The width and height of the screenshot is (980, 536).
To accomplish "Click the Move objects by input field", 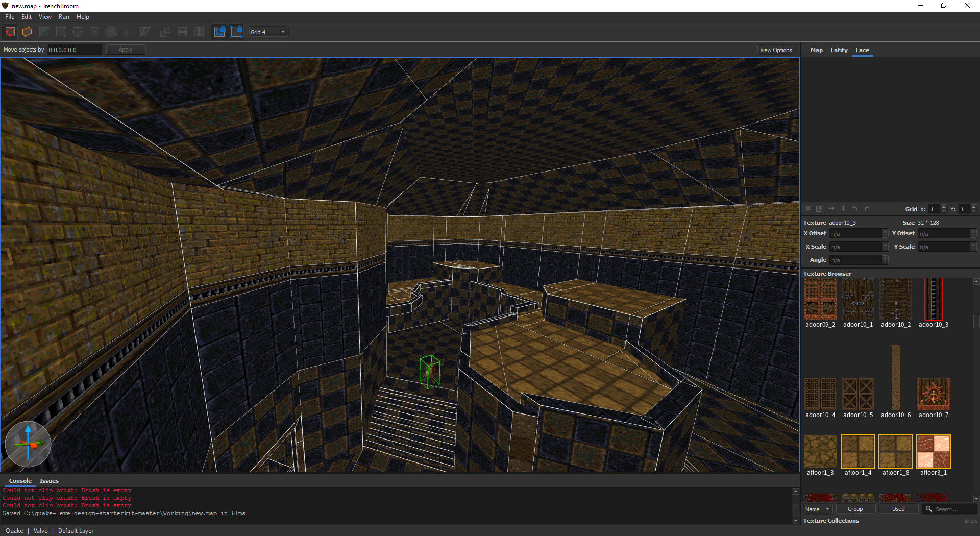I will 75,50.
